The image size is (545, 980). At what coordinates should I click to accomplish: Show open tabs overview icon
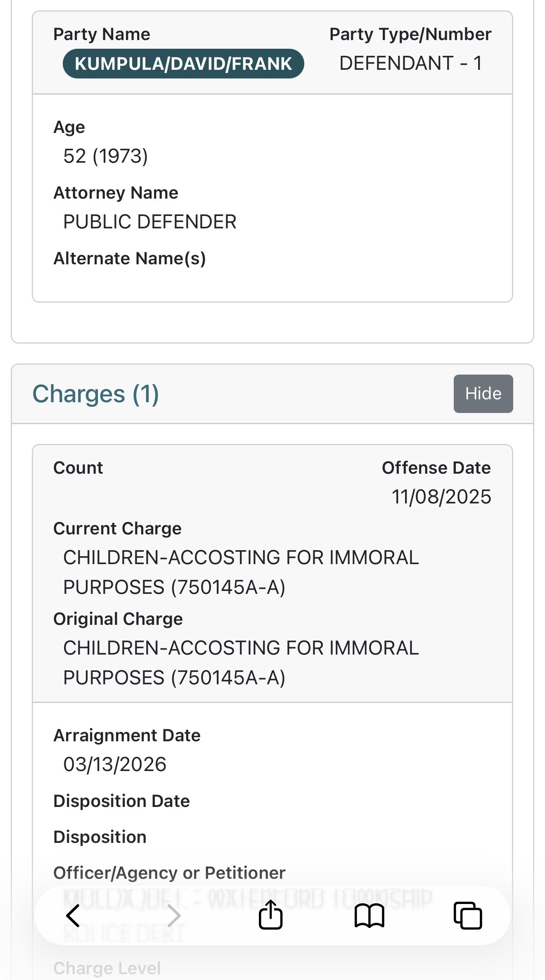click(x=467, y=916)
